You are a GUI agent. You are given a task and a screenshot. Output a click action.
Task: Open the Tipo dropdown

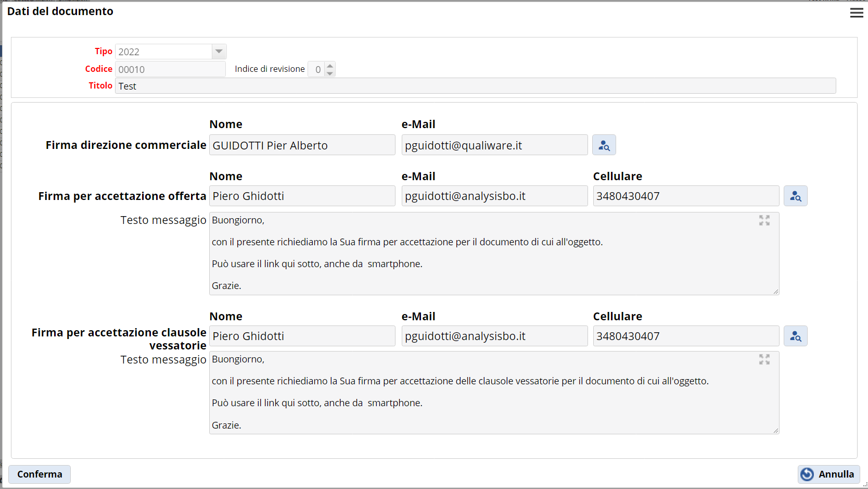(219, 52)
